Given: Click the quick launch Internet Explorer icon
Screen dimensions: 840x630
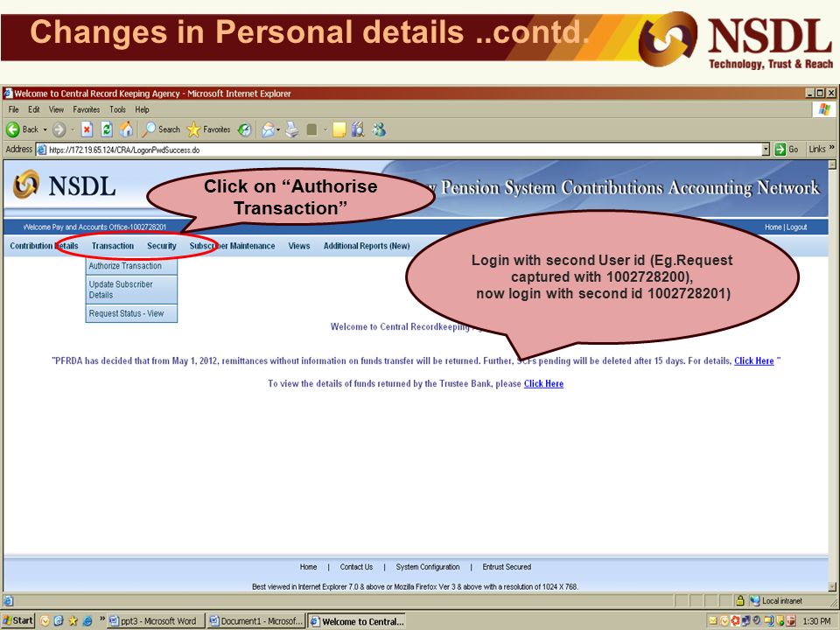Looking at the screenshot, I should (87, 621).
